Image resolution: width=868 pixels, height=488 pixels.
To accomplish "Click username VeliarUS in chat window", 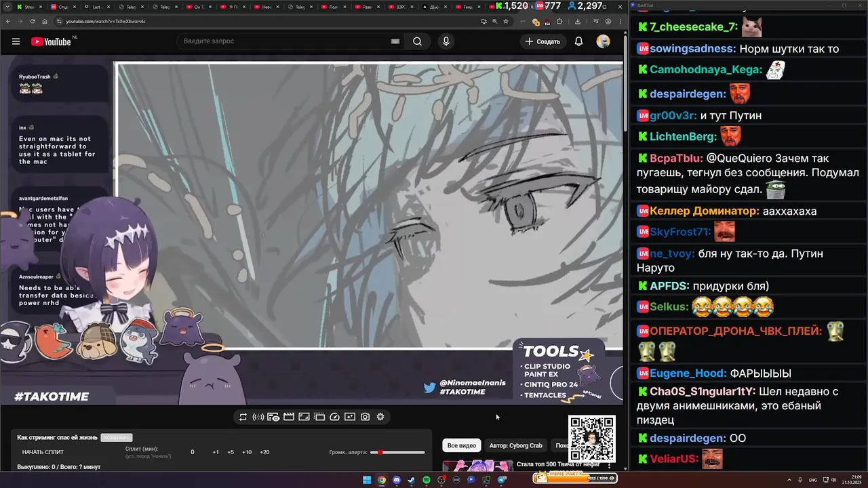I will pos(674,460).
